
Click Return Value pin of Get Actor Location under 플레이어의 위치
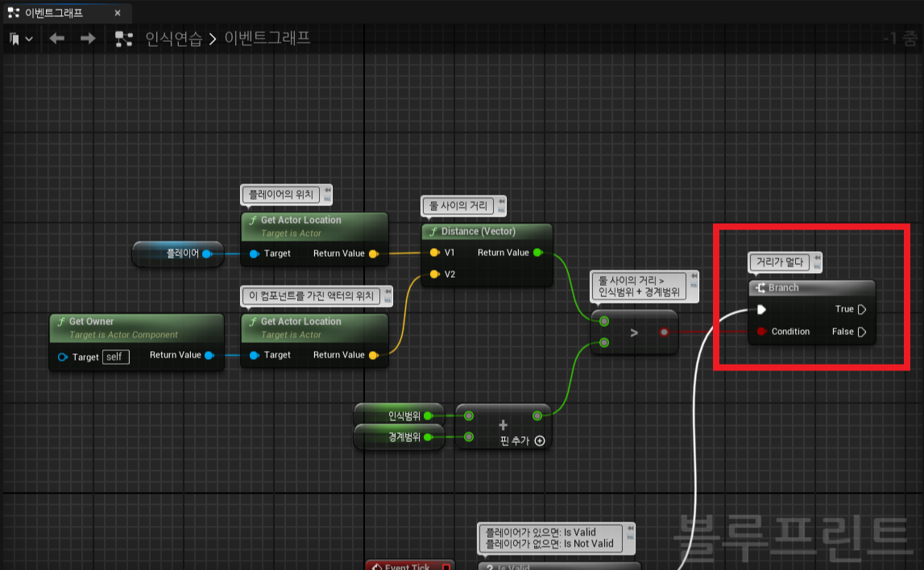pyautogui.click(x=373, y=254)
